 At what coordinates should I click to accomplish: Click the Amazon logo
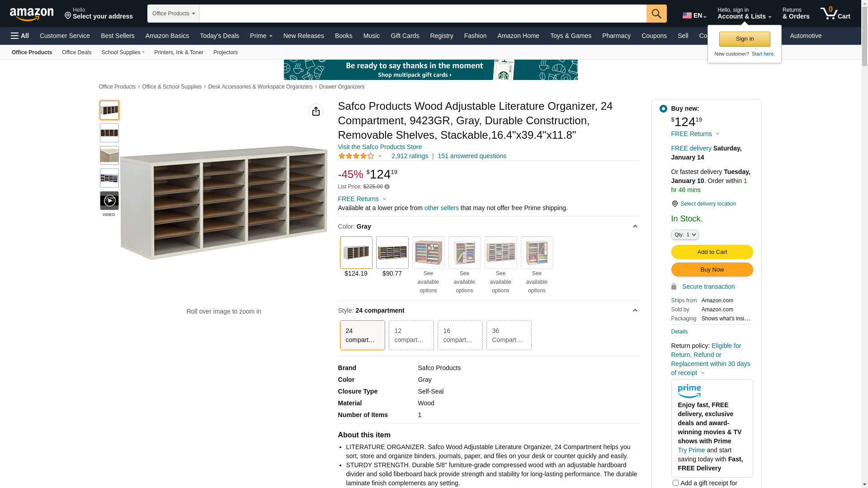point(32,14)
